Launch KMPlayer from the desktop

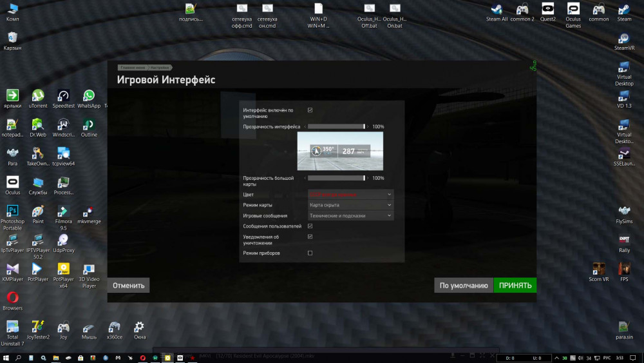point(12,272)
